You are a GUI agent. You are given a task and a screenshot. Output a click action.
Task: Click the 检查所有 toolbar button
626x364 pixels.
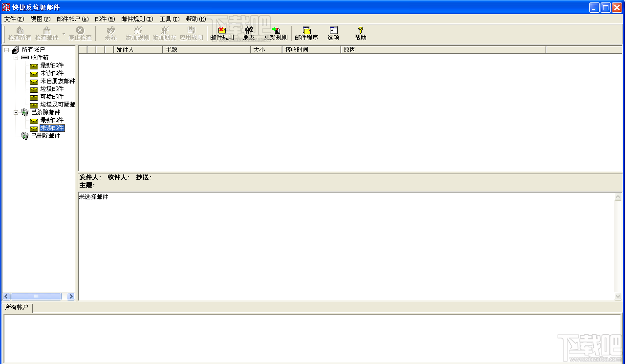(20, 34)
